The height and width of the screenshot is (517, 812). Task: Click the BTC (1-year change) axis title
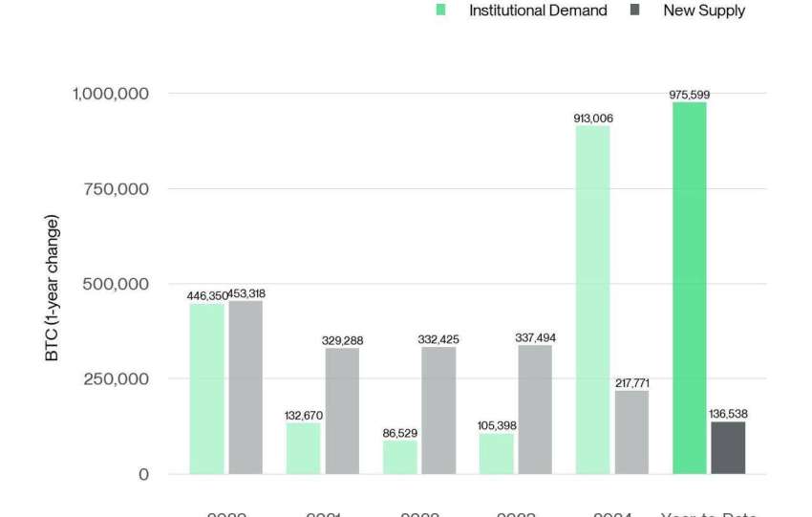pos(53,287)
